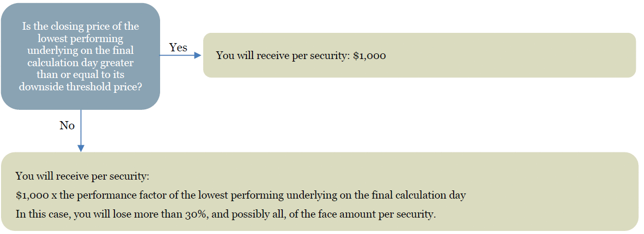This screenshot has height=234, width=644.
Task: Click the "You will receive per security:" line in bottom box
Action: click(x=82, y=176)
